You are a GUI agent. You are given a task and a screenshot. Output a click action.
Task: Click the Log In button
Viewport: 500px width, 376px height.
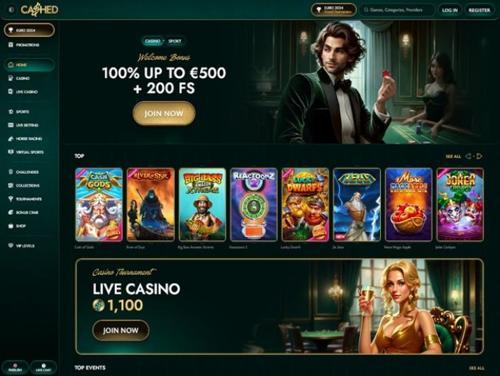tap(450, 10)
